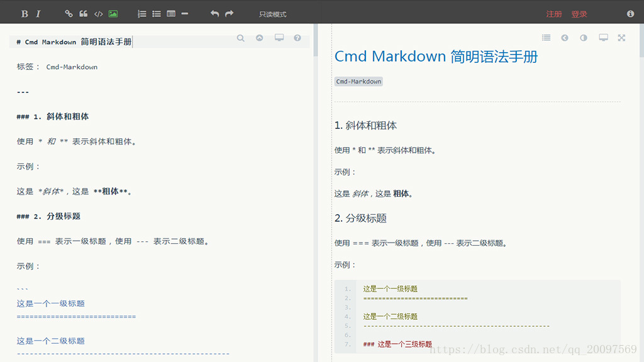Open the info icon in toolbar

click(x=630, y=14)
